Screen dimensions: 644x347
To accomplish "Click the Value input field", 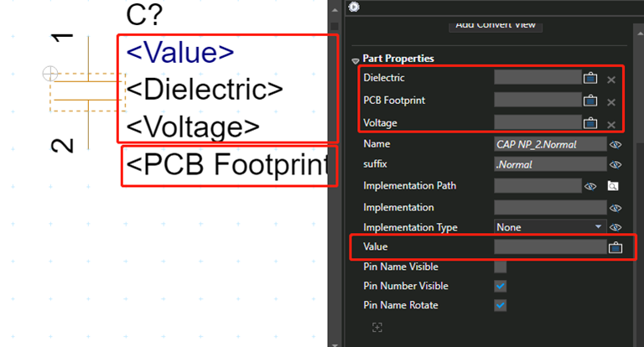I will click(x=549, y=247).
